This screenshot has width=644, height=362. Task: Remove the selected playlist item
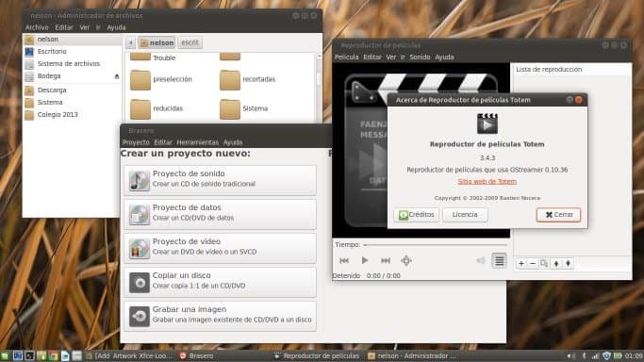pos(533,264)
